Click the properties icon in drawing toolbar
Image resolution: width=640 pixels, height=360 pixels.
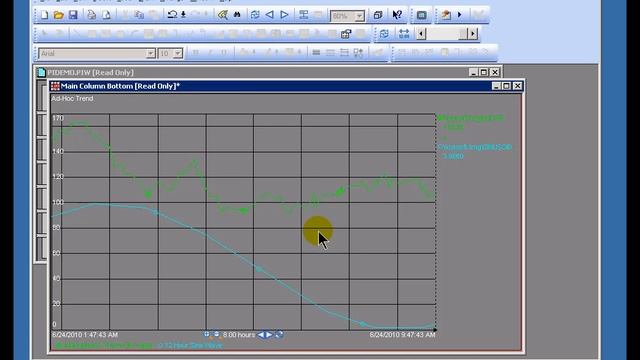[346, 34]
